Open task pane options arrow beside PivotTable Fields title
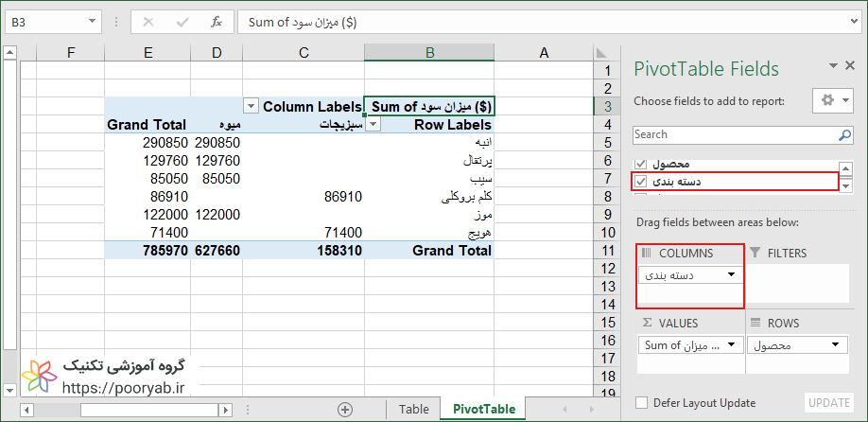868x422 pixels. click(x=833, y=66)
